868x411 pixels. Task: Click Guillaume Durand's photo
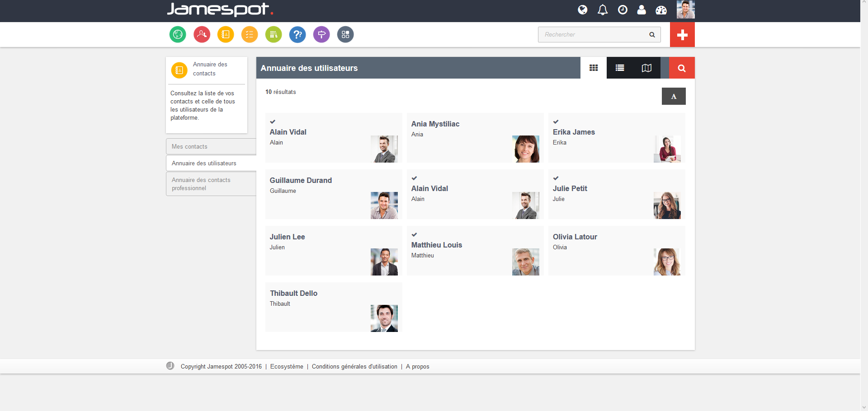[384, 205]
